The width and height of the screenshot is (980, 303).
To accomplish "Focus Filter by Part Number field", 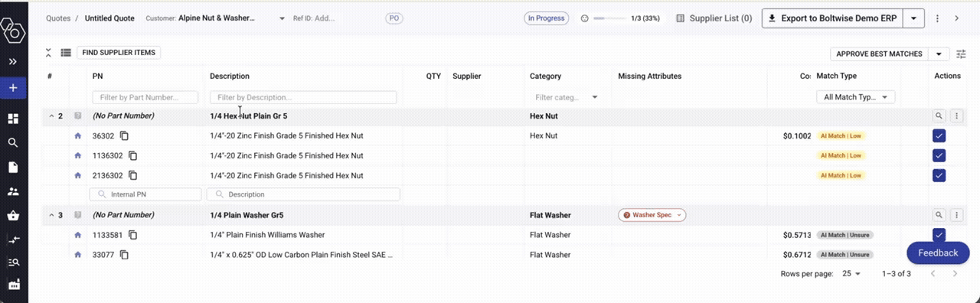I will (145, 97).
